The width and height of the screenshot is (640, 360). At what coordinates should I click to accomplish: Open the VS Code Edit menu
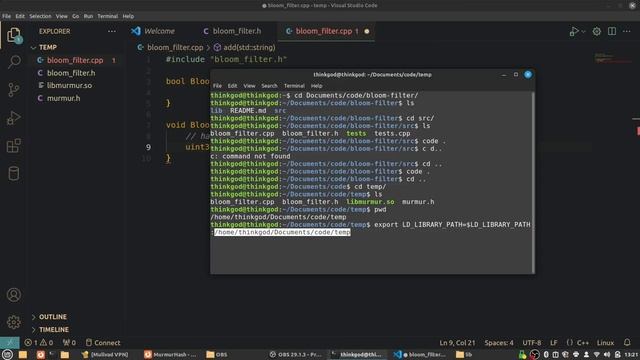click(20, 16)
